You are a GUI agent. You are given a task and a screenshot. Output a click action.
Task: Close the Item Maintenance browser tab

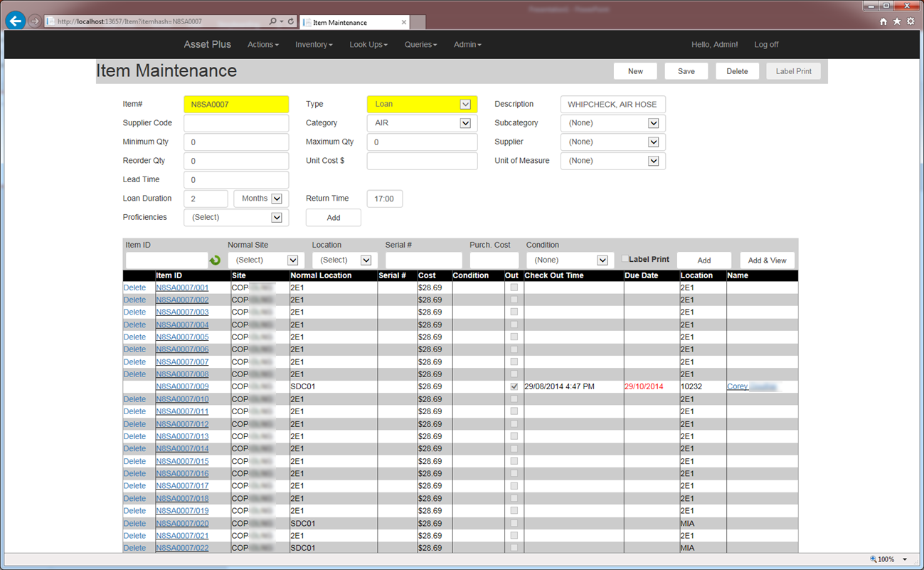click(404, 22)
